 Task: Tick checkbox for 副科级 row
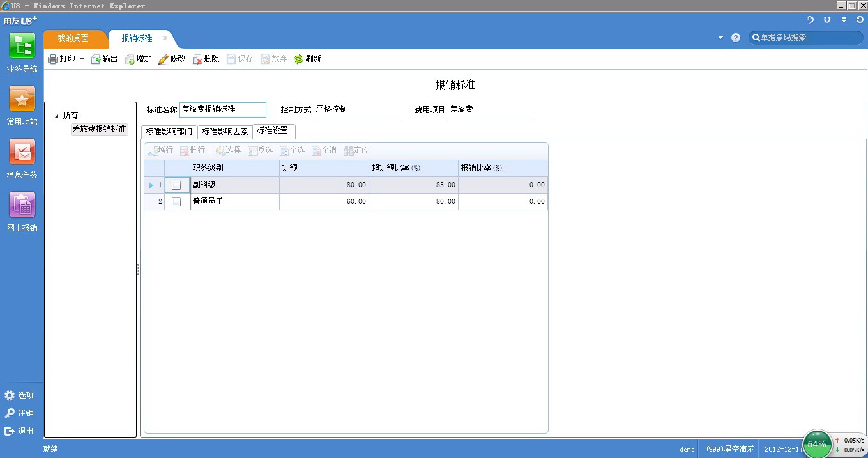click(x=176, y=185)
